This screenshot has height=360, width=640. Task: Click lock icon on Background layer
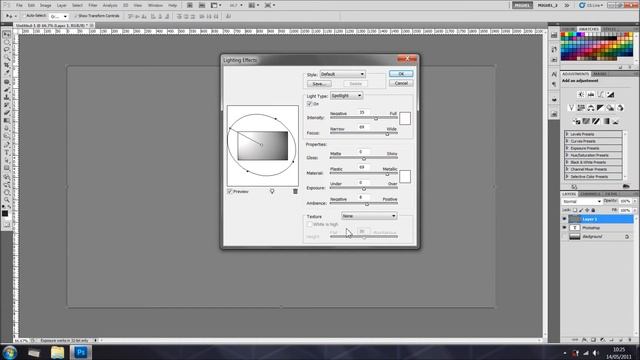tap(627, 237)
